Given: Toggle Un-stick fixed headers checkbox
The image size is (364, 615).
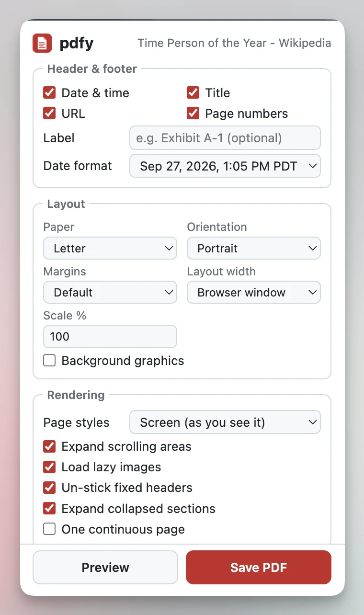Looking at the screenshot, I should (x=49, y=488).
